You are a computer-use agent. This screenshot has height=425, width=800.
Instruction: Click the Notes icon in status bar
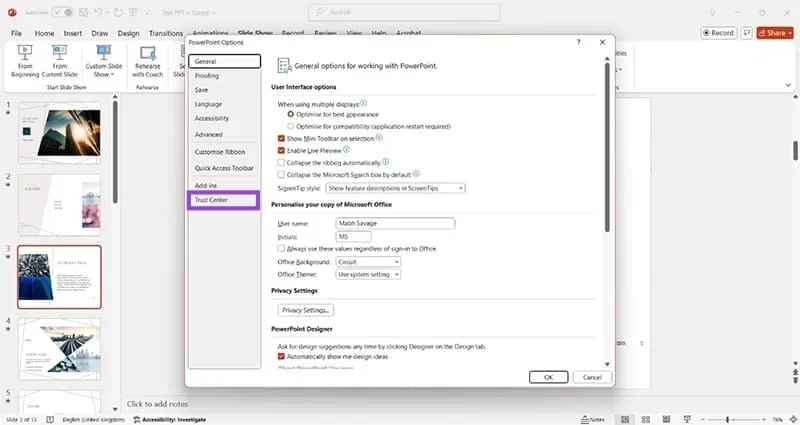[593, 419]
